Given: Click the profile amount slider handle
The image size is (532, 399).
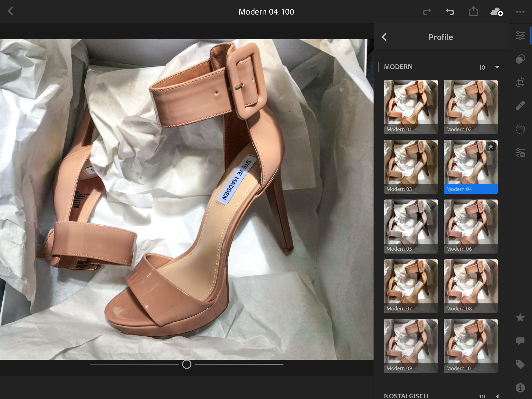Looking at the screenshot, I should point(187,364).
